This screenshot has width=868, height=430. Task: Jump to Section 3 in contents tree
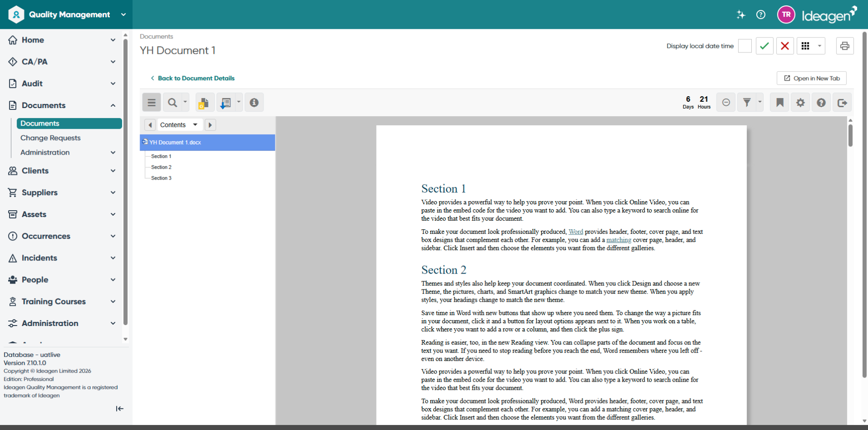pos(161,178)
